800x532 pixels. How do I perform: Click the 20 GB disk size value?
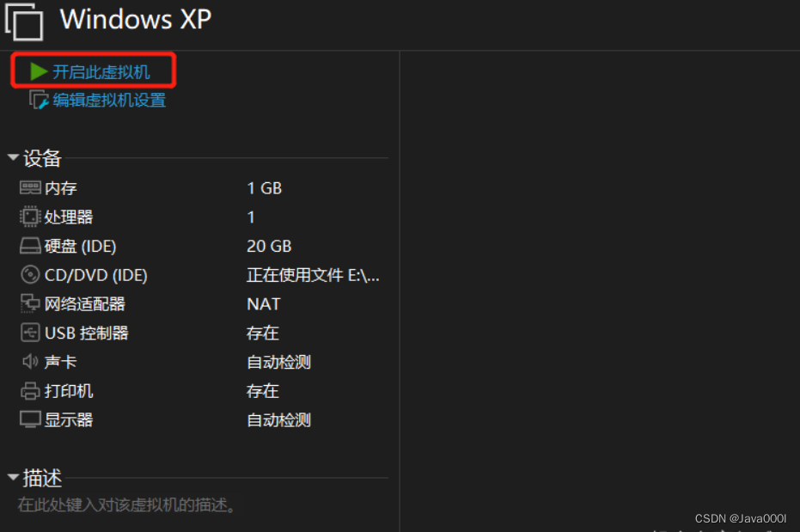pyautogui.click(x=269, y=247)
